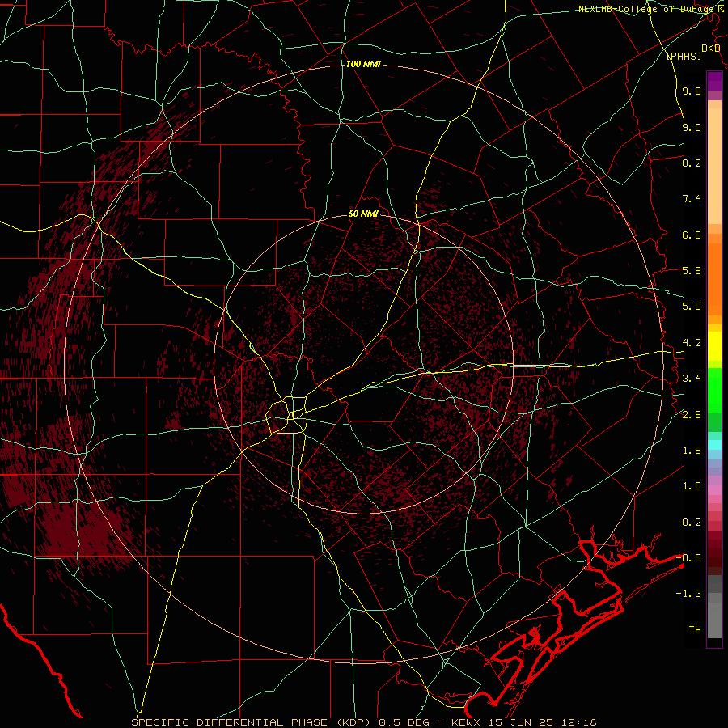Click the -1.3 value on the color scale
Viewport: 728px width, 728px height.
pyautogui.click(x=689, y=594)
